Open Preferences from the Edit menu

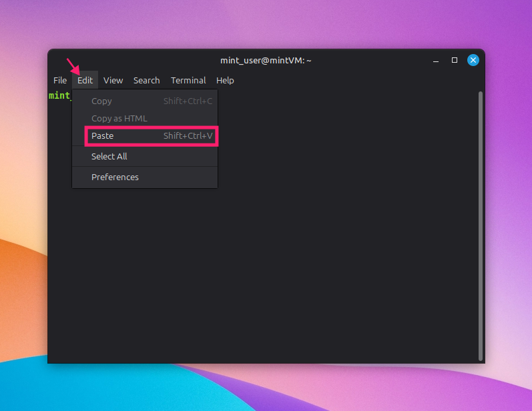145,177
